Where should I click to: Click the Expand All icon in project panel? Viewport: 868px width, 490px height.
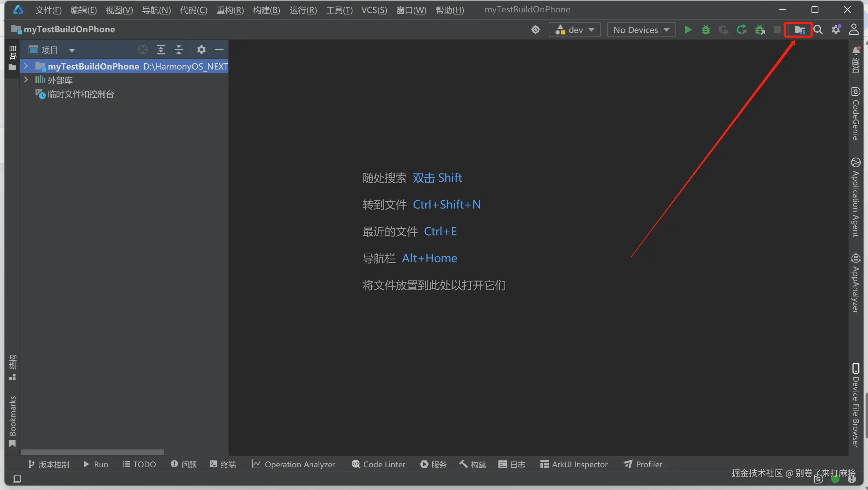pyautogui.click(x=161, y=50)
